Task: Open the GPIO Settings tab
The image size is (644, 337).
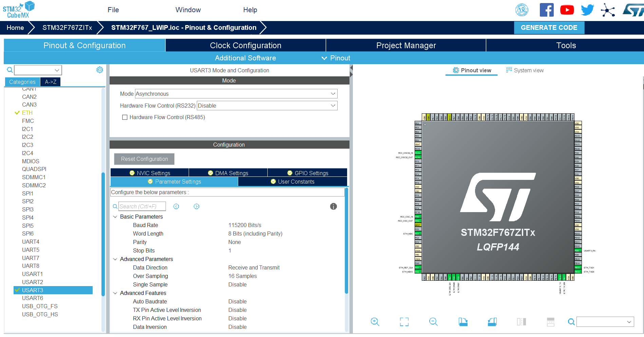Action: [307, 173]
